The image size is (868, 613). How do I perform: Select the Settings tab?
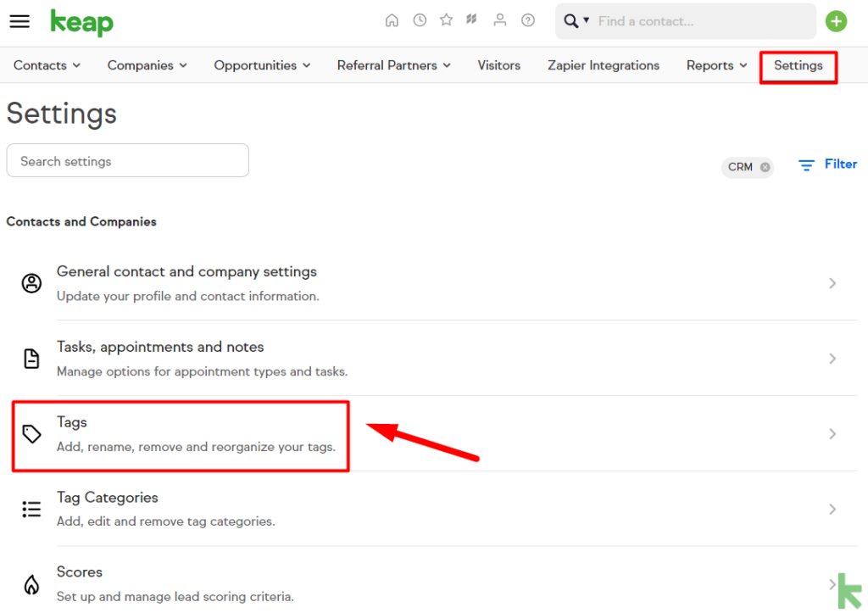pyautogui.click(x=798, y=66)
